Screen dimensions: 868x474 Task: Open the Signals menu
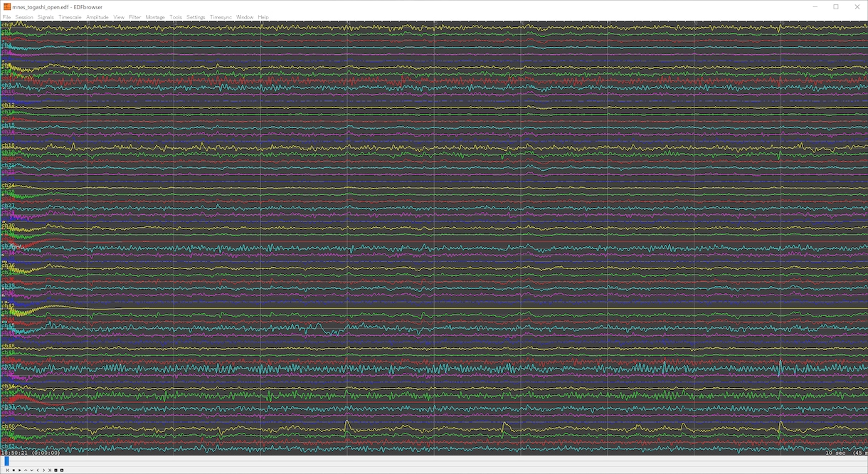46,17
